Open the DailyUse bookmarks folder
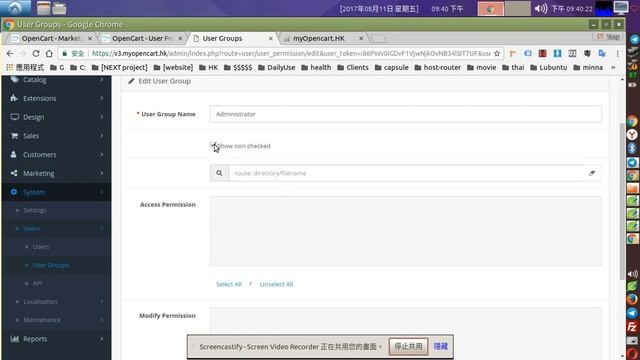Viewport: 640px width, 360px height. [x=276, y=67]
